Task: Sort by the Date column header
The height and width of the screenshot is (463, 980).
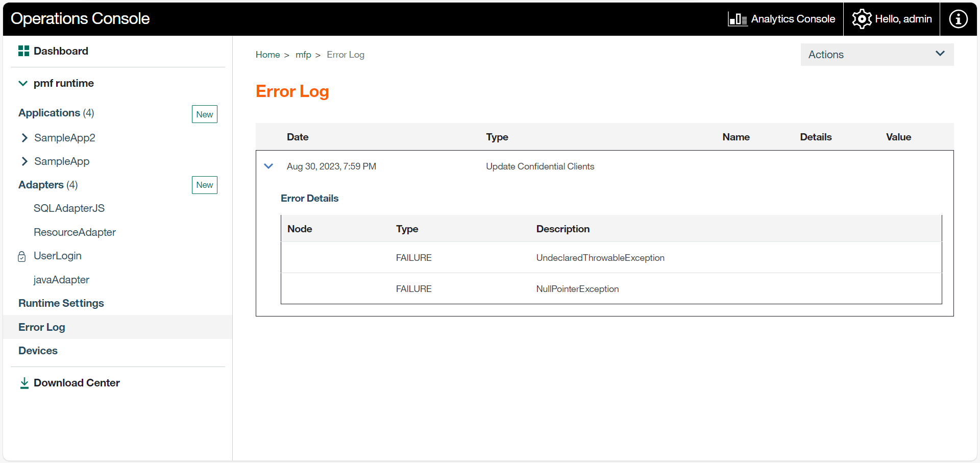Action: click(x=298, y=137)
